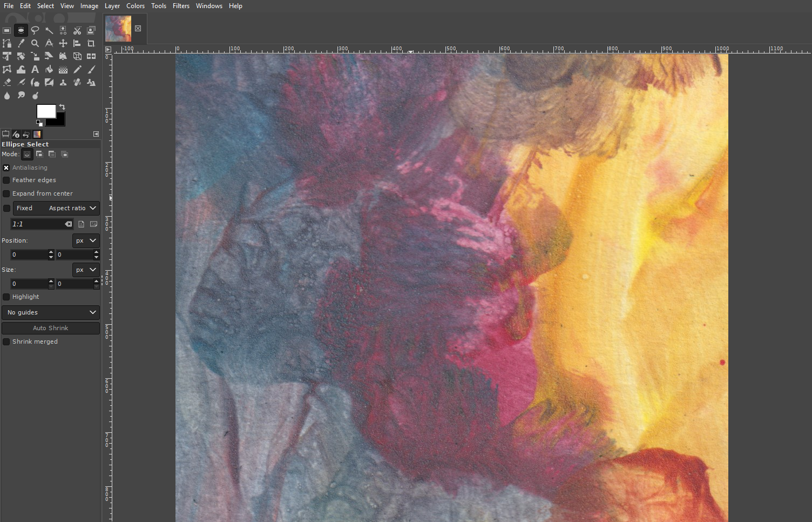
Task: Open the No guides dropdown
Action: (x=51, y=312)
